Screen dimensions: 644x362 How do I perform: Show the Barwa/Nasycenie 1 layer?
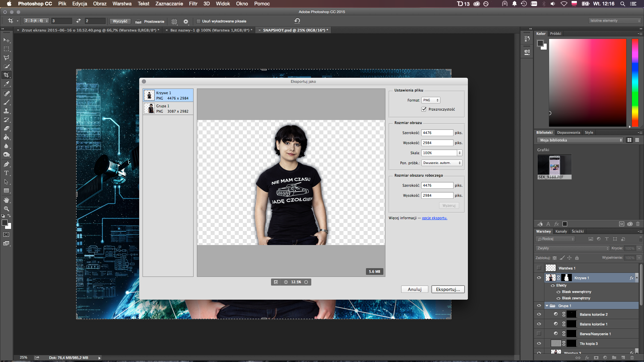539,334
